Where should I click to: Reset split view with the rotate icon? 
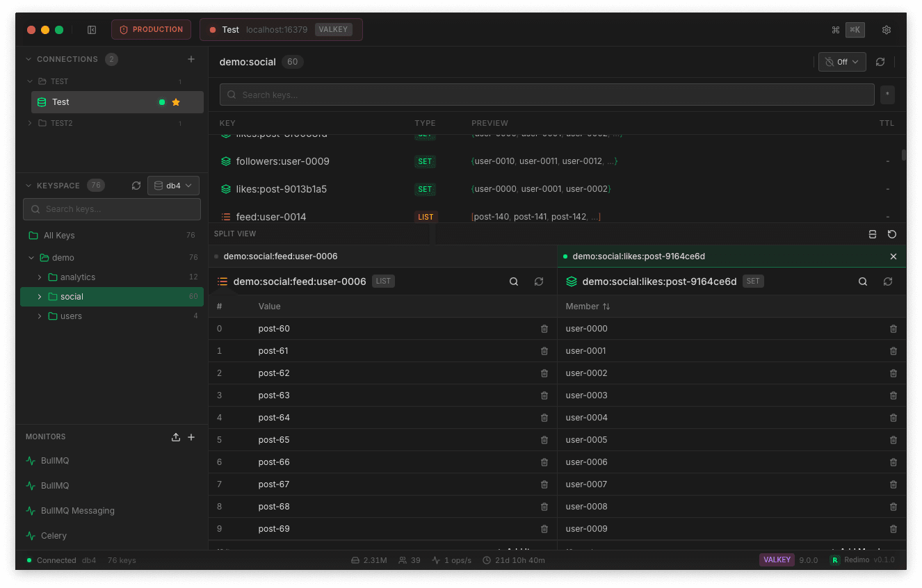(892, 234)
